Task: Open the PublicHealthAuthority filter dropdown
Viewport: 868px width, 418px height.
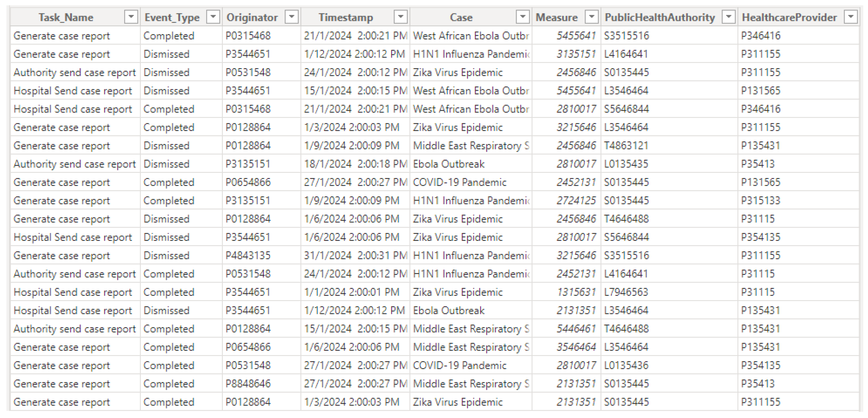Action: point(729,17)
